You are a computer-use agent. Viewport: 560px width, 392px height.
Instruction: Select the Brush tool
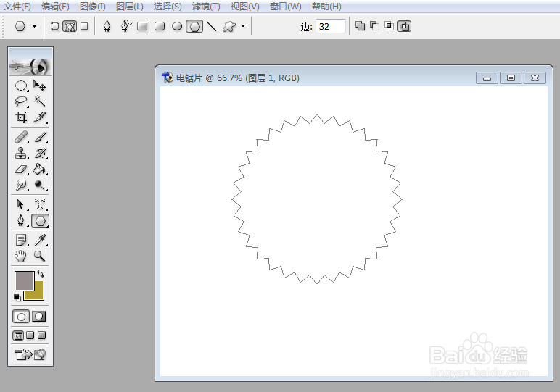click(x=40, y=137)
